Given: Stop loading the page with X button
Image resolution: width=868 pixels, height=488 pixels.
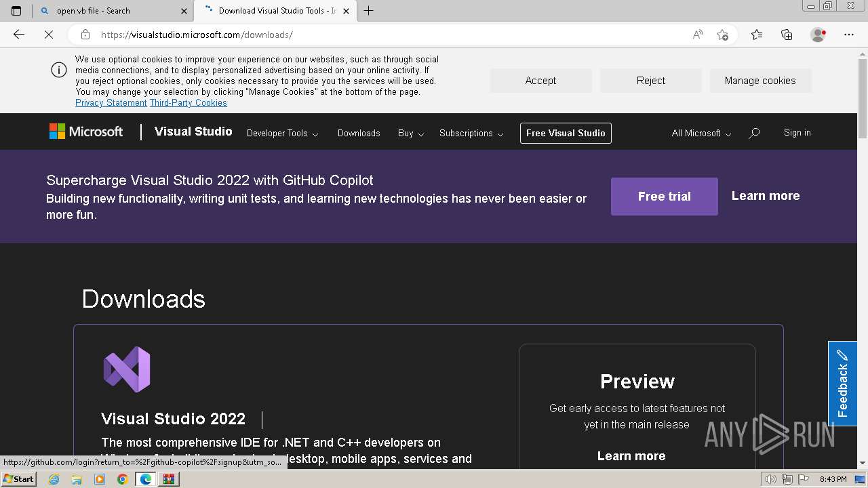Looking at the screenshot, I should click(49, 35).
